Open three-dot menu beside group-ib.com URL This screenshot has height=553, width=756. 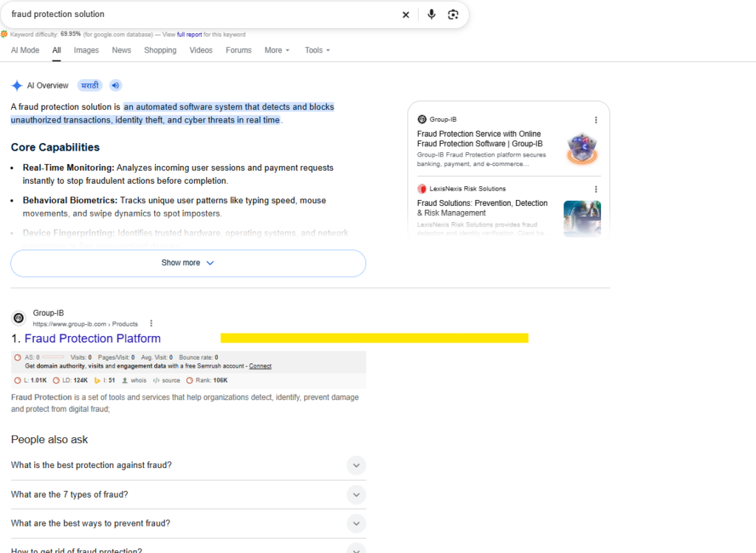pyautogui.click(x=151, y=323)
